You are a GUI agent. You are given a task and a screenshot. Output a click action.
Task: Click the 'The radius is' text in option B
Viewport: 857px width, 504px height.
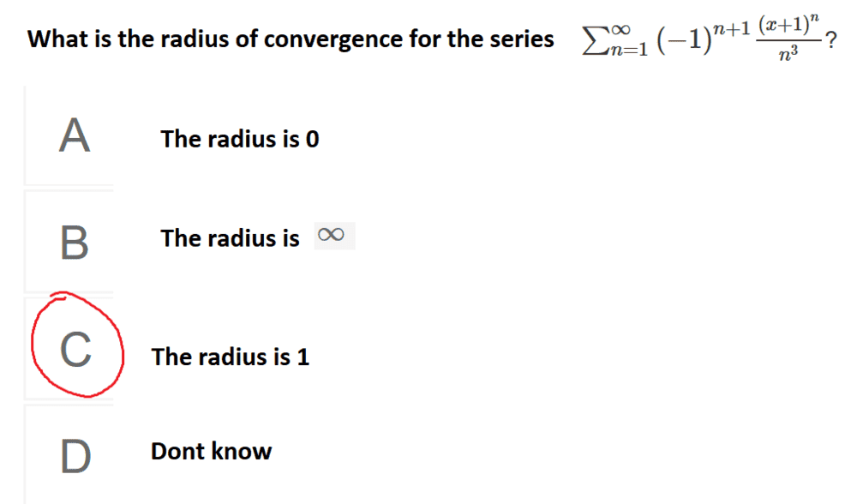[230, 237]
